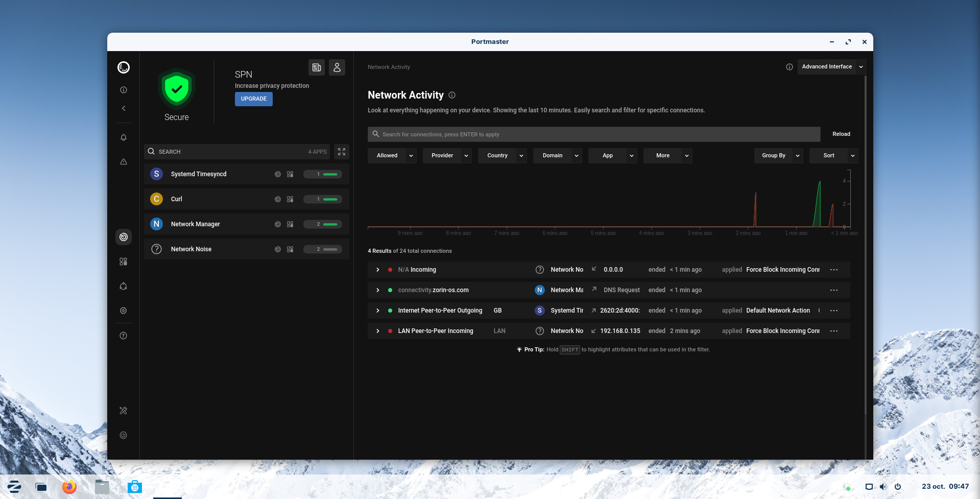Expand the connectivity.zorin-os.com connection row
980x499 pixels.
(378, 290)
